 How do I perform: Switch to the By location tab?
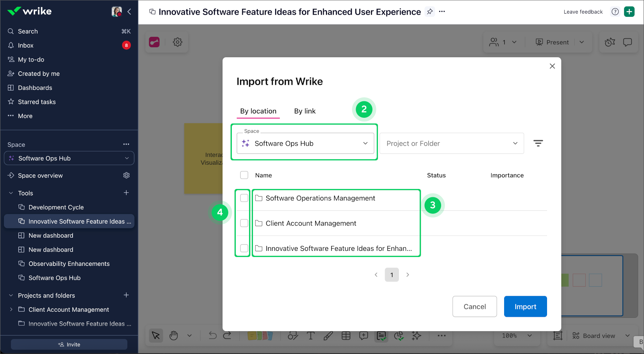click(258, 111)
